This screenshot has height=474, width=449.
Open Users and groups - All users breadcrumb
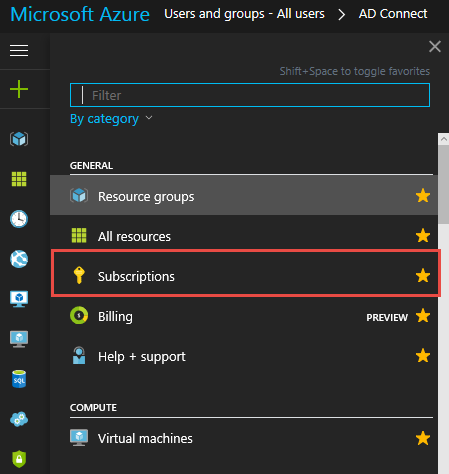coord(244,14)
